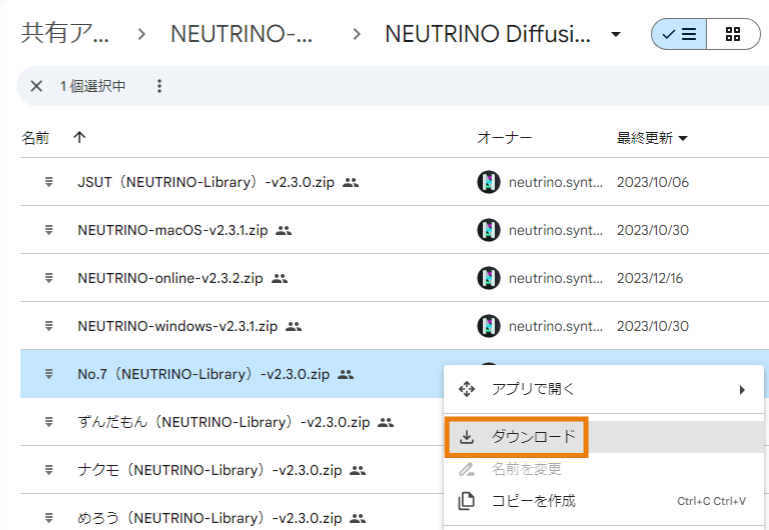
Task: Open the 最終更新 sort dropdown
Action: click(x=652, y=138)
